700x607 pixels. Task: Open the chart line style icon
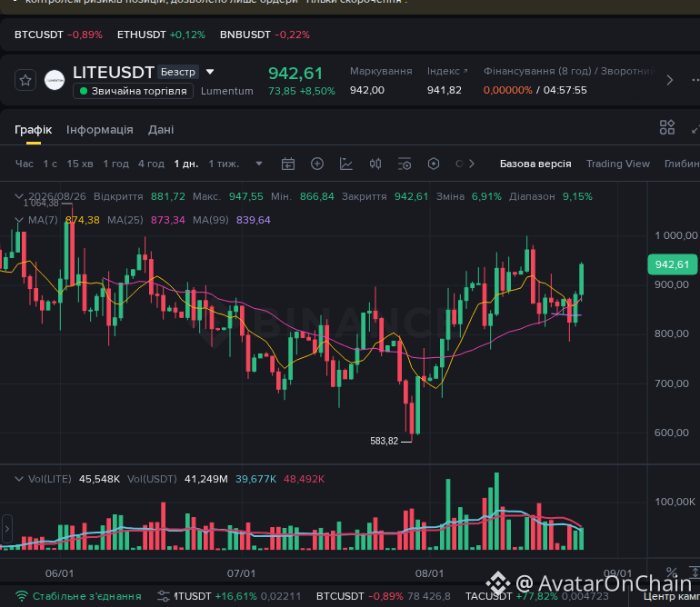tap(346, 164)
